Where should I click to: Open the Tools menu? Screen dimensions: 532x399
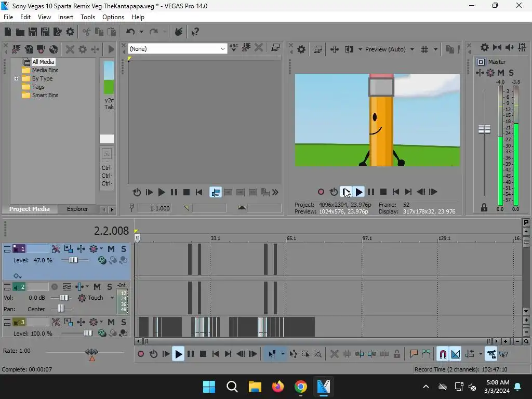coord(87,17)
